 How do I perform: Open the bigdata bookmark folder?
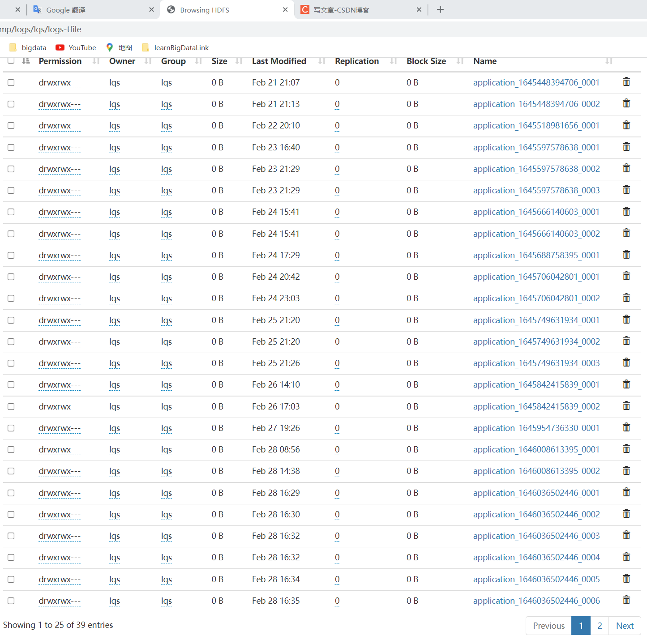[28, 47]
